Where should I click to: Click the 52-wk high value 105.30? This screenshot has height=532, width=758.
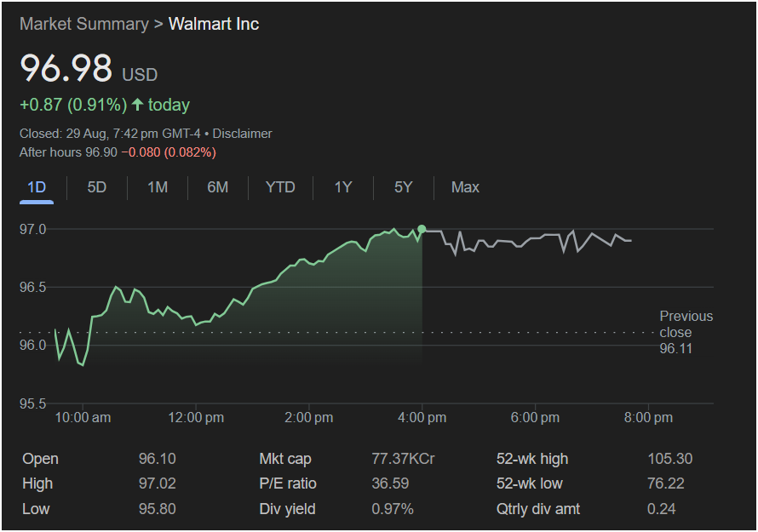point(670,459)
